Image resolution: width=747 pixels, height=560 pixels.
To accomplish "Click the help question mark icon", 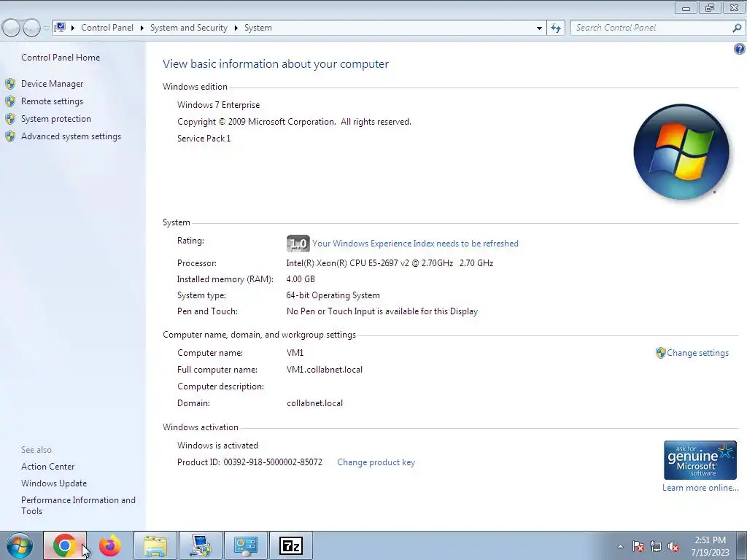I will [740, 49].
